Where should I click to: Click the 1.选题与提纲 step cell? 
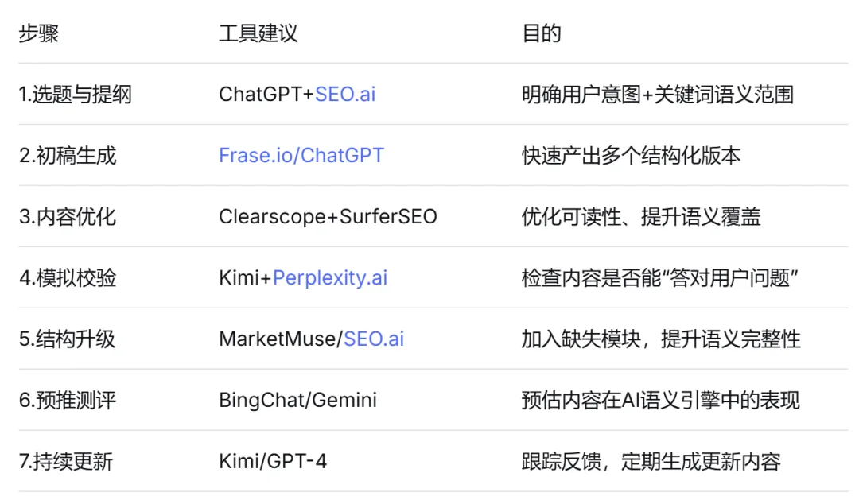pyautogui.click(x=76, y=95)
